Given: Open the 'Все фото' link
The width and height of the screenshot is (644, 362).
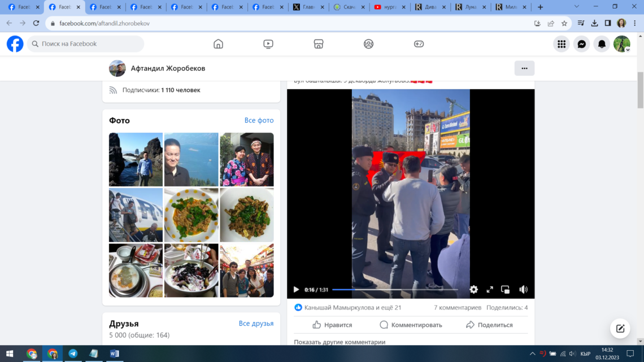Looking at the screenshot, I should coord(259,120).
